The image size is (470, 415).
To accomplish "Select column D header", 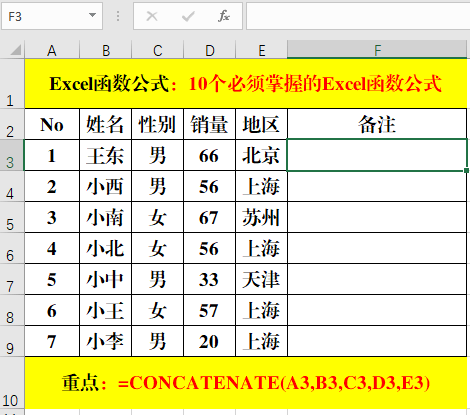I will [210, 50].
